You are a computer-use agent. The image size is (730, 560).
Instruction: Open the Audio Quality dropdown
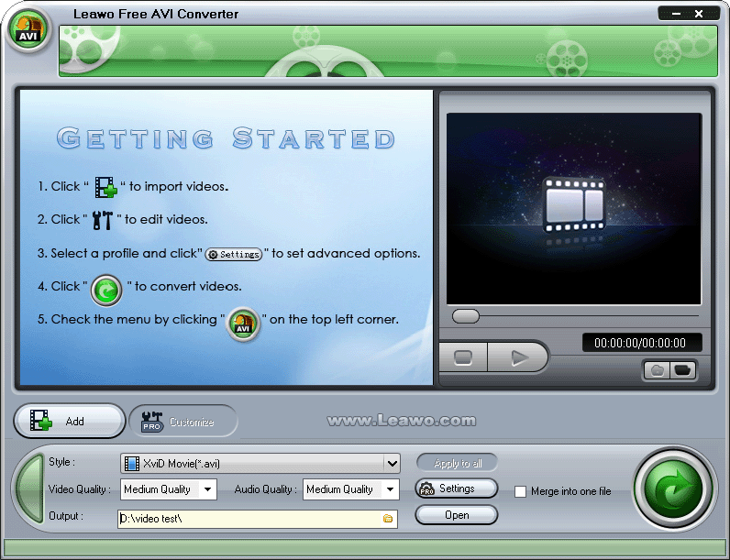coord(391,489)
